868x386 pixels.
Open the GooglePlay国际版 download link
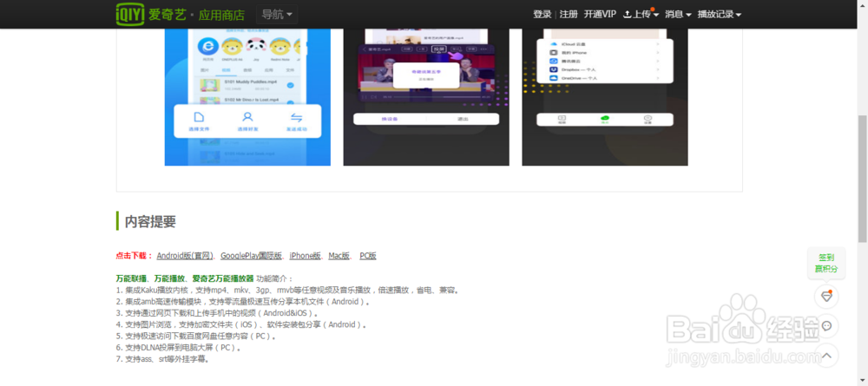(252, 256)
